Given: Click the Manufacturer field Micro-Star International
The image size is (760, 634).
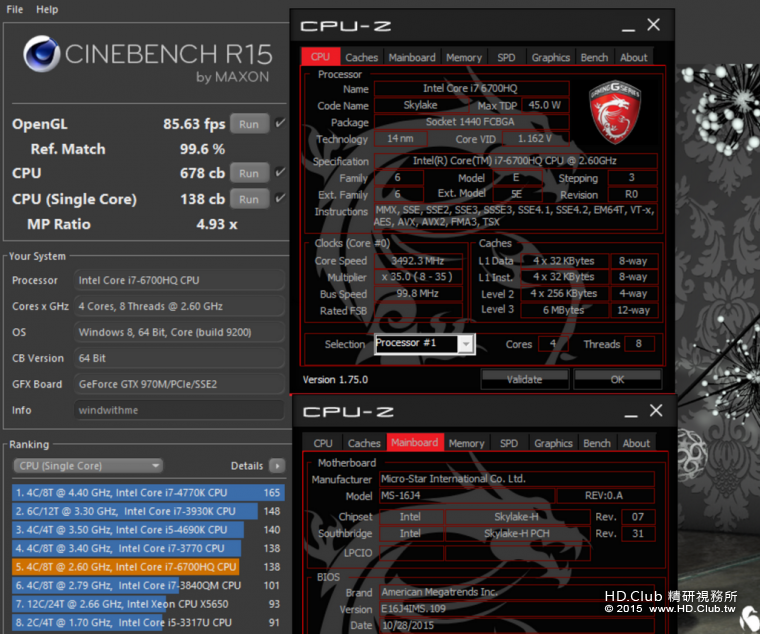Looking at the screenshot, I should [x=517, y=478].
